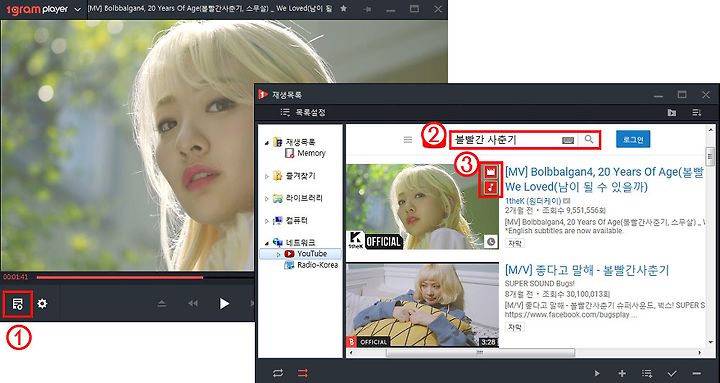
Task: Click the sort list icon in playlist toolbar
Action: coord(696,112)
